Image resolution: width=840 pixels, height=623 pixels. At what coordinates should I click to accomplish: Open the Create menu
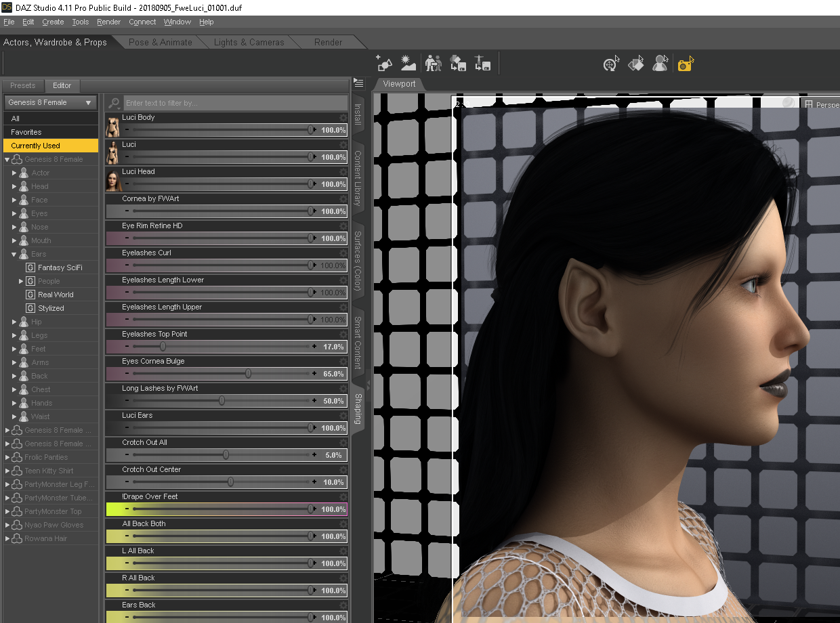coord(53,22)
